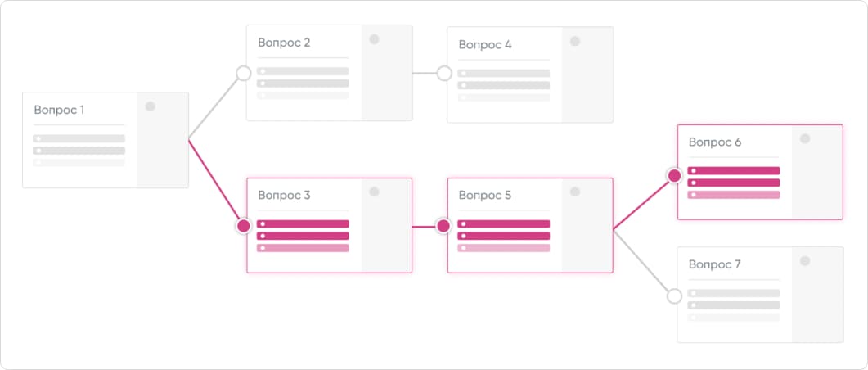Select the first answer option in Вопрос 3
Image resolution: width=868 pixels, height=370 pixels.
coord(303,223)
